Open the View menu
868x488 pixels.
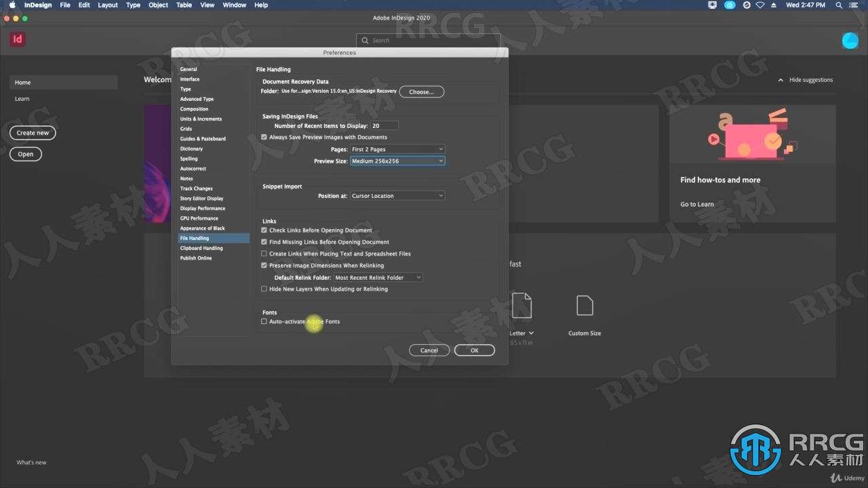pyautogui.click(x=208, y=5)
